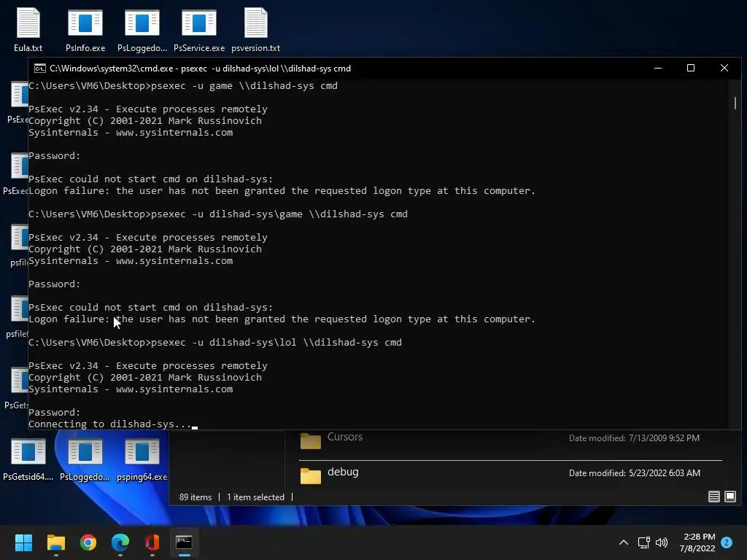Click debug's date modified 5/23/2022 6:03 AM
Viewport: 747px width, 560px height.
635,472
